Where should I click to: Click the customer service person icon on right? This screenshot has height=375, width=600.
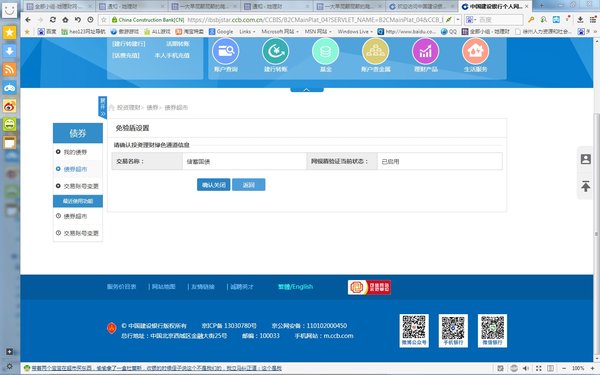pyautogui.click(x=585, y=159)
